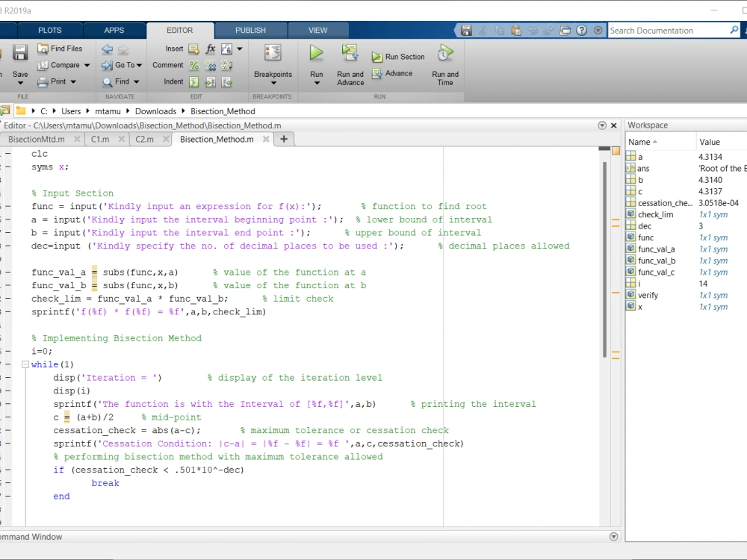747x560 pixels.
Task: Click Users folder in address bar
Action: [x=71, y=111]
